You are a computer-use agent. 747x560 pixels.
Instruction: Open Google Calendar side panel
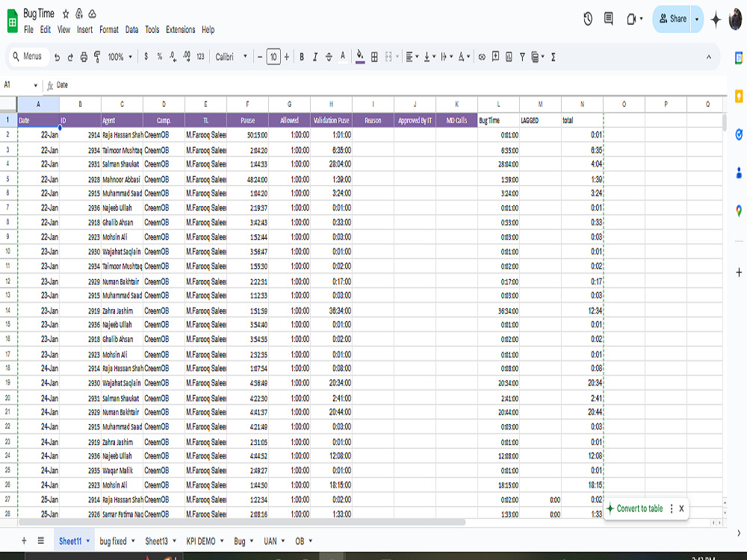point(739,58)
